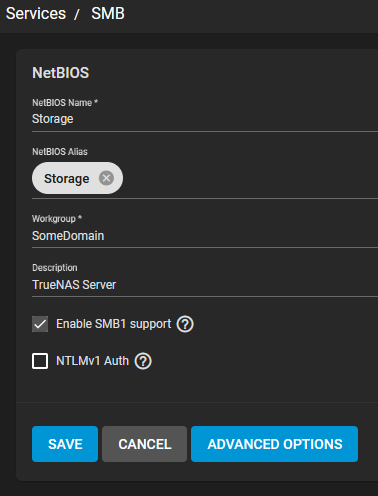This screenshot has width=378, height=496.
Task: Edit the Description field TrueNAS Server
Action: (x=205, y=285)
